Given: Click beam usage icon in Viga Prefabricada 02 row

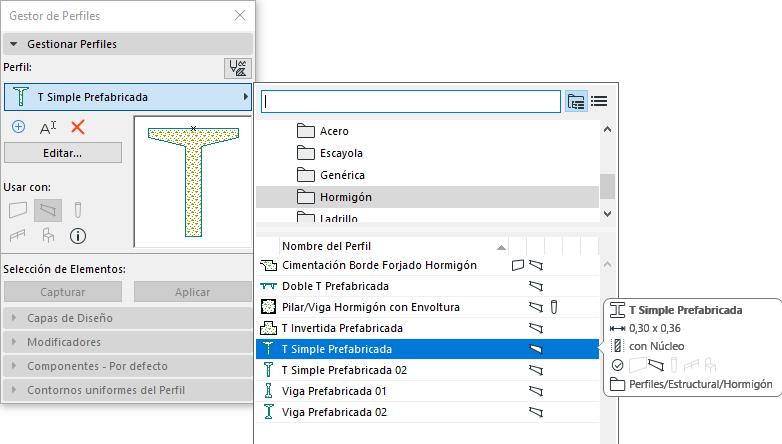Looking at the screenshot, I should [x=536, y=412].
